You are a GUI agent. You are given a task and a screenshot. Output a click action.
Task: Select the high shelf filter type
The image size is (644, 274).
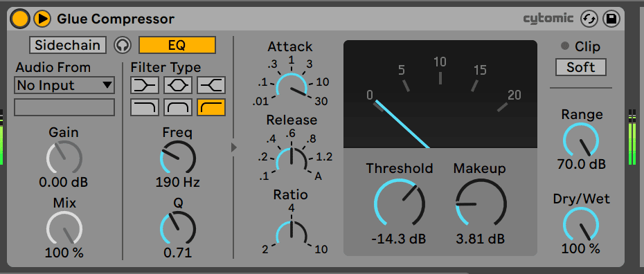pos(211,85)
